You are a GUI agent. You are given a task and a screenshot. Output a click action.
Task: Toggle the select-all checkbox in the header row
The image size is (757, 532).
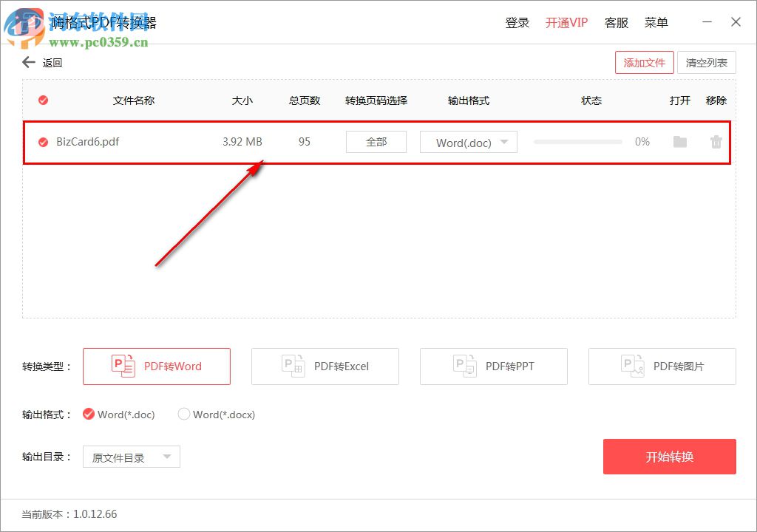[x=43, y=100]
